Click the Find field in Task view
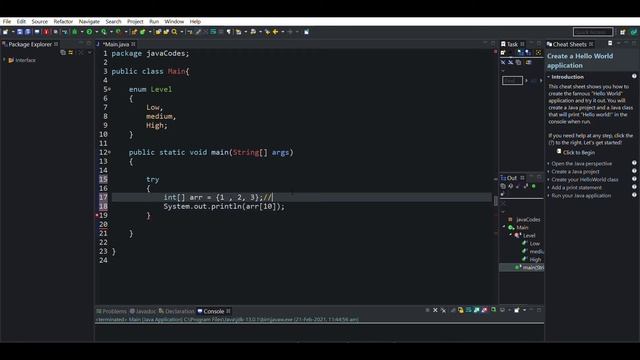640x360 pixels. (512, 80)
